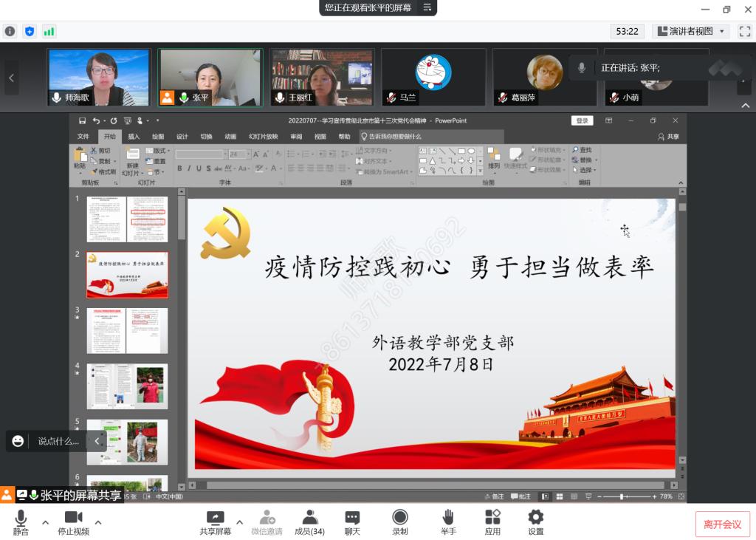Toggle camera with Stop Video (停止视频)
Image resolution: width=756 pixels, height=540 pixels.
coord(73,518)
